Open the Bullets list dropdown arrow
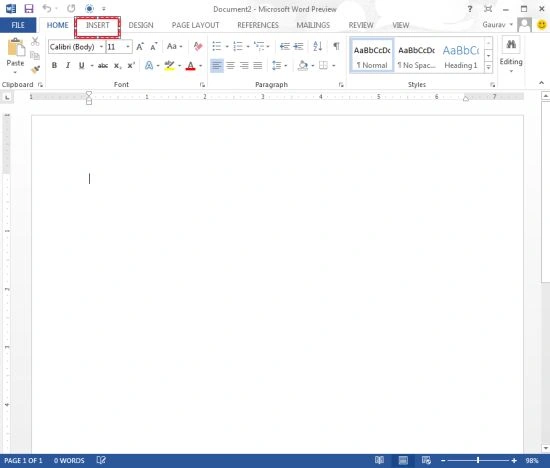 point(227,47)
